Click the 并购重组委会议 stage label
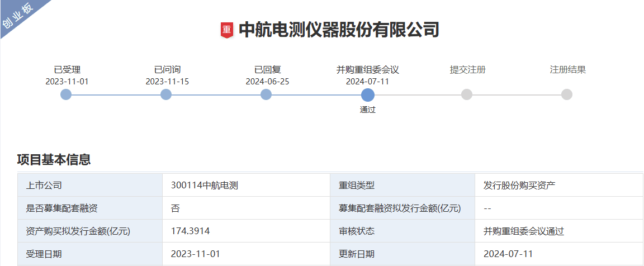 tap(368, 70)
